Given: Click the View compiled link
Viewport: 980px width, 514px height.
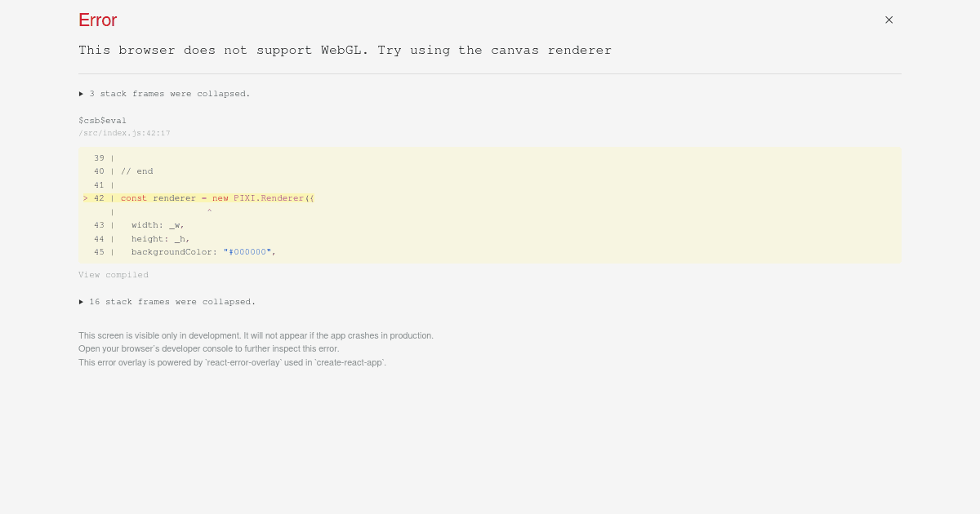Looking at the screenshot, I should coord(114,275).
